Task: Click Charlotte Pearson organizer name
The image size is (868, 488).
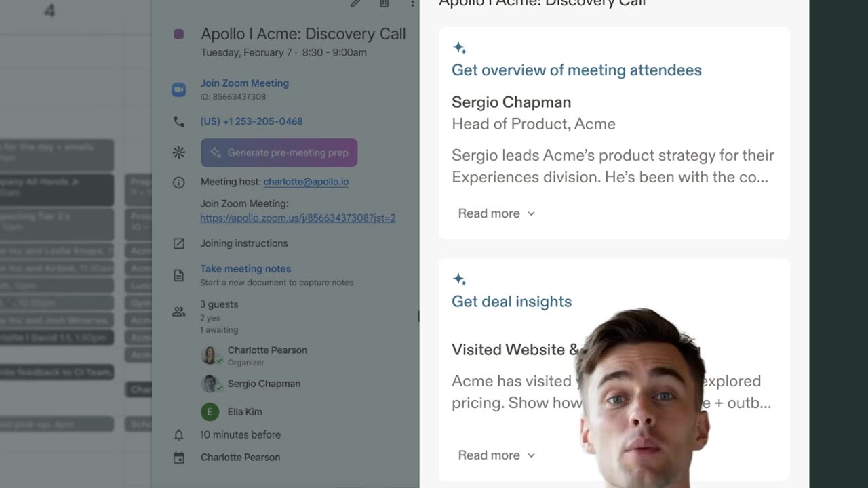Action: pos(267,350)
